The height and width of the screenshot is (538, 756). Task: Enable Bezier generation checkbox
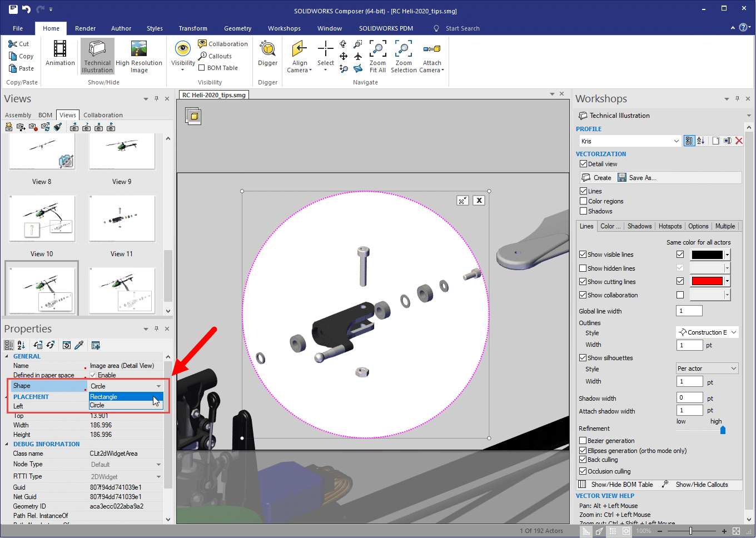[x=583, y=441]
